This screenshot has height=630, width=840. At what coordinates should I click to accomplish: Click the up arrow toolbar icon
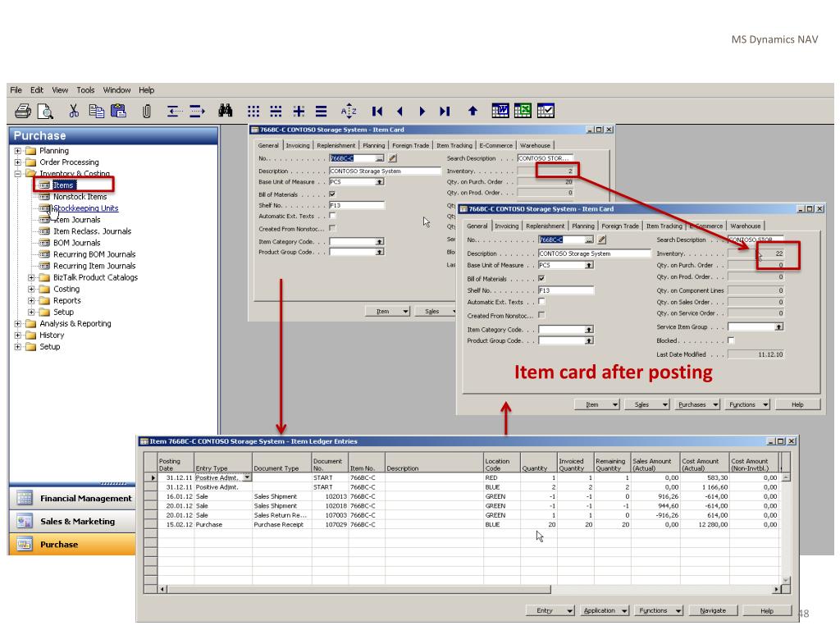coord(472,111)
